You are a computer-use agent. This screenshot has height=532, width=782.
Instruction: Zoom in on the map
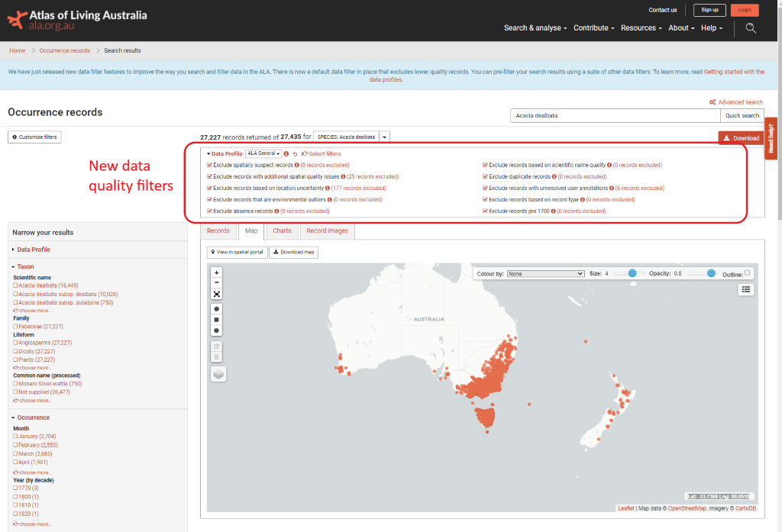217,272
